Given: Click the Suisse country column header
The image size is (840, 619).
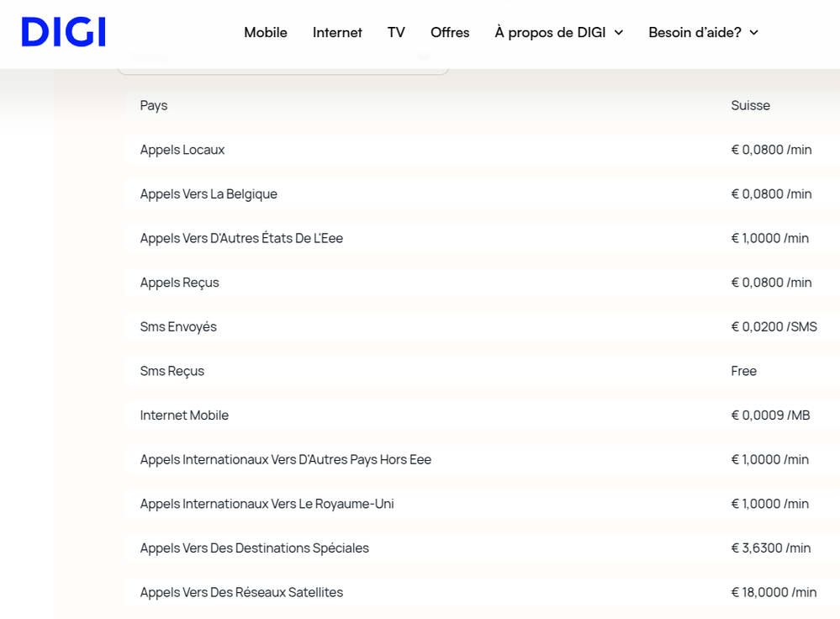Looking at the screenshot, I should (x=750, y=105).
